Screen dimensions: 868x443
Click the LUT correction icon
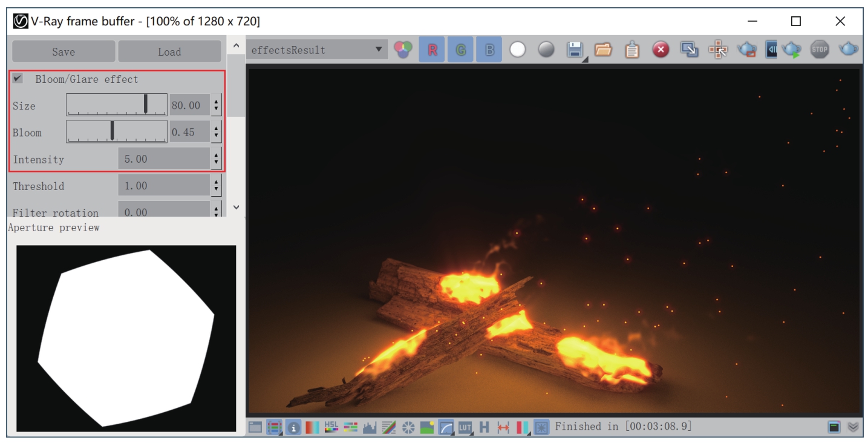(465, 427)
